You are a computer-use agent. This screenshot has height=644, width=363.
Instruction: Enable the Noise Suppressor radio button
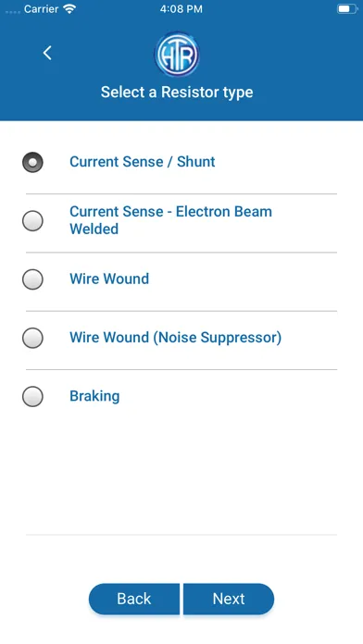[x=32, y=338]
